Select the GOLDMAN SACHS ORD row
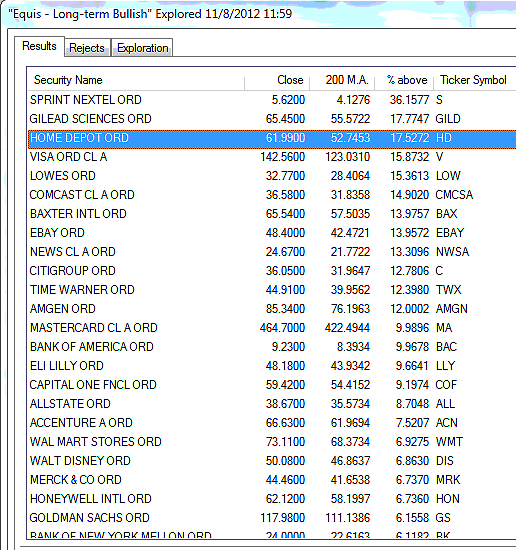Screen dimensions: 516x550 (x=272, y=518)
